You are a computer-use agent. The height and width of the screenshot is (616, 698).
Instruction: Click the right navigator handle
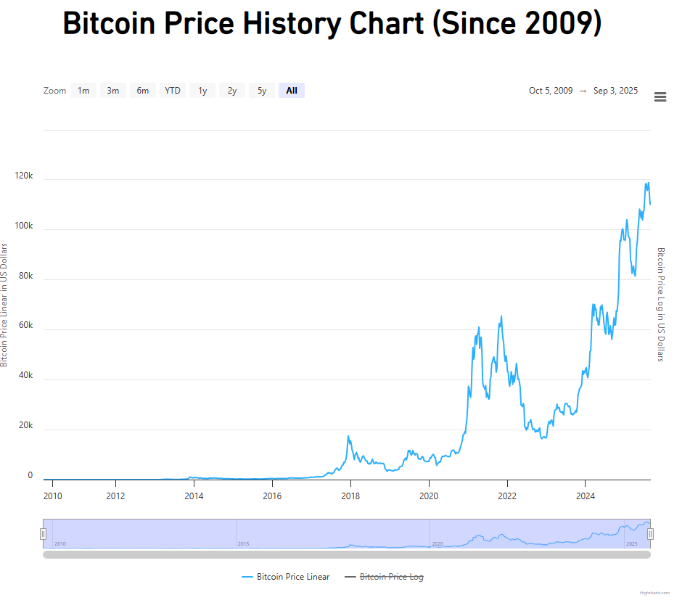pos(650,533)
